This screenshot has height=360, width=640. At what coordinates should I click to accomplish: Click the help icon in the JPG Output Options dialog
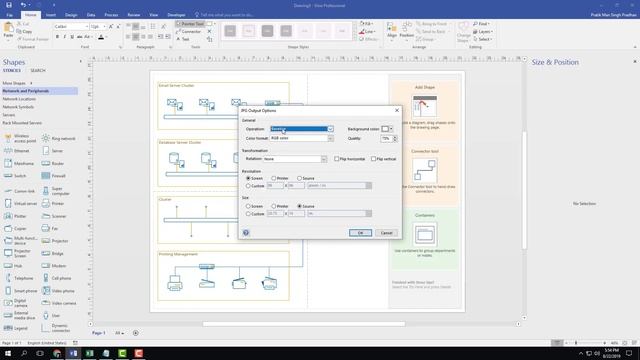pyautogui.click(x=246, y=233)
